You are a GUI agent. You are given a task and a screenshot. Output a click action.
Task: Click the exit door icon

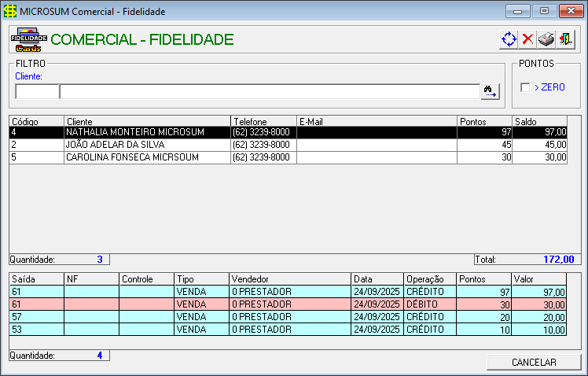[x=565, y=39]
